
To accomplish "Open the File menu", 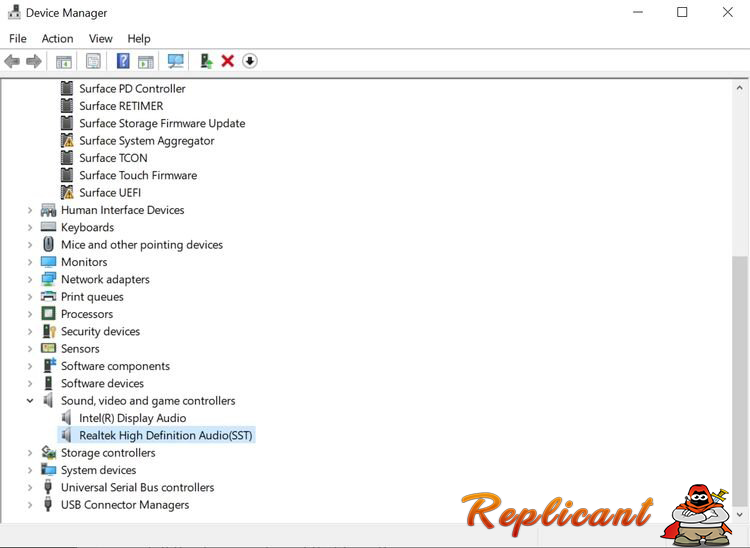I will coord(18,38).
